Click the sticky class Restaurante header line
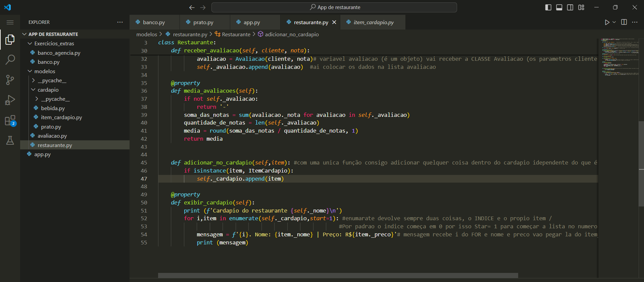 click(x=187, y=42)
